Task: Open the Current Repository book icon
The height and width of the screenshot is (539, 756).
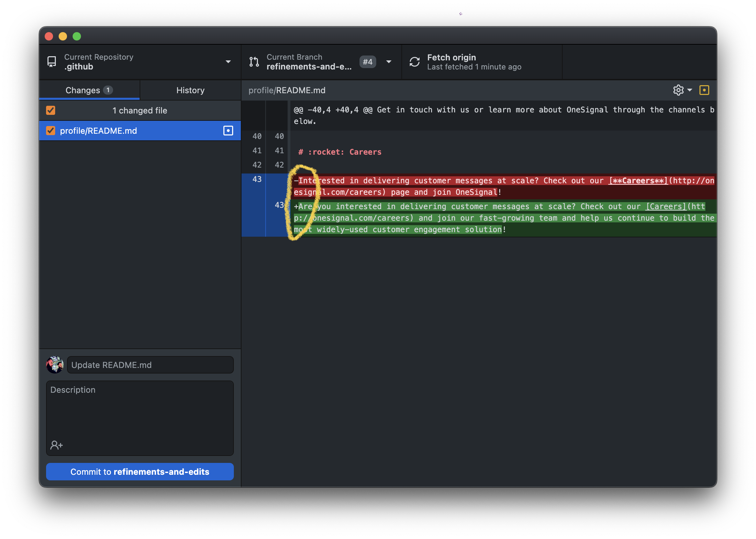Action: coord(52,62)
